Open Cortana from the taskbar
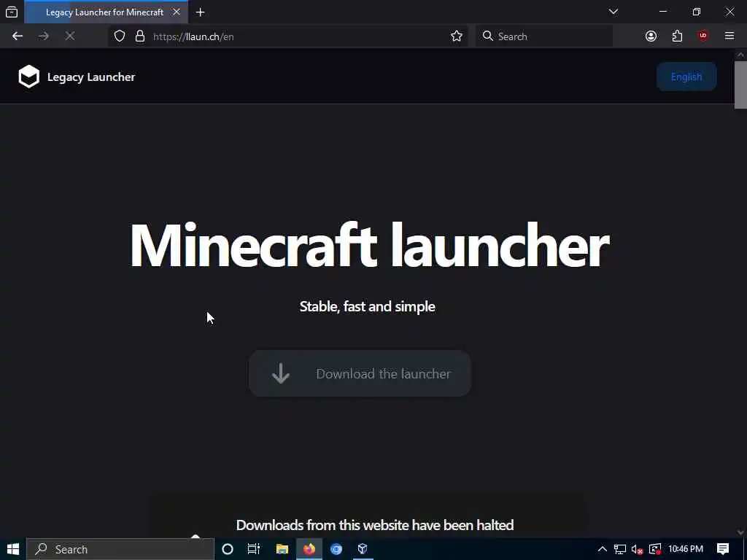Image resolution: width=747 pixels, height=560 pixels. [228, 549]
